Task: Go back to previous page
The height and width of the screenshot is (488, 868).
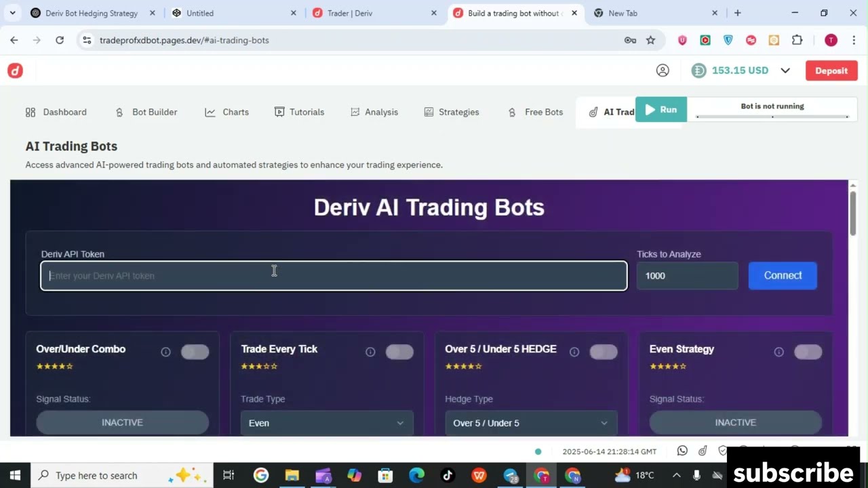Action: tap(14, 40)
